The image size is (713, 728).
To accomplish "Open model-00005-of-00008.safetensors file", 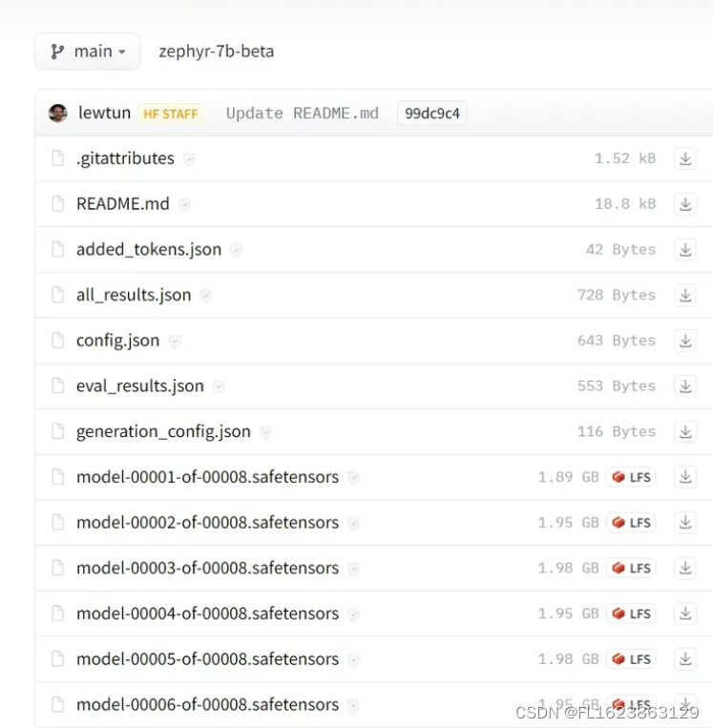I will tap(208, 658).
